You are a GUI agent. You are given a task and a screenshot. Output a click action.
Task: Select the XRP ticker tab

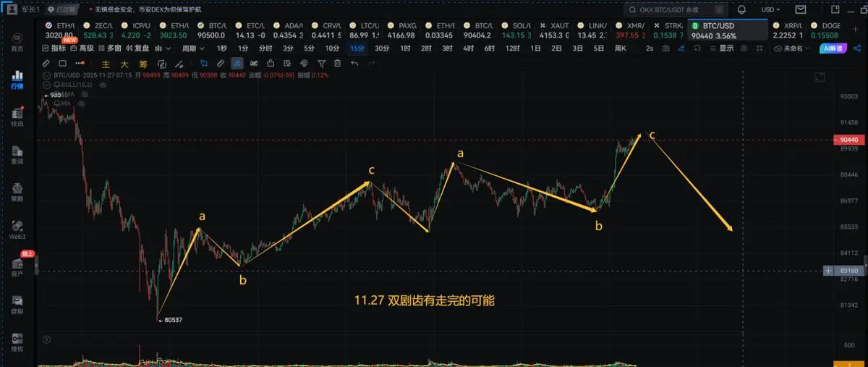coord(788,29)
